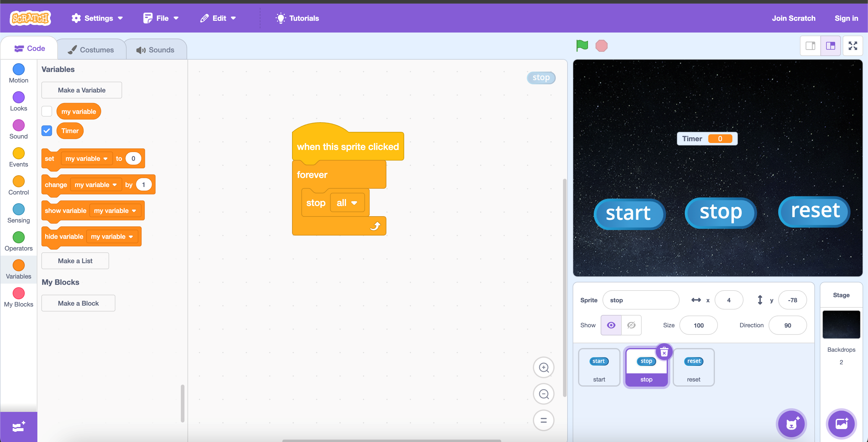Click the value field in set block
This screenshot has width=868, height=442.
pos(133,159)
